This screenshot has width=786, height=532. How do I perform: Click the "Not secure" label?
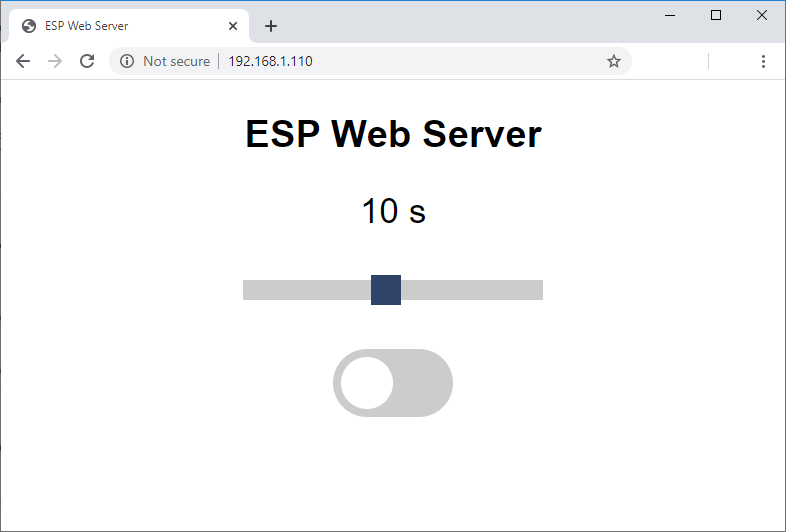176,61
